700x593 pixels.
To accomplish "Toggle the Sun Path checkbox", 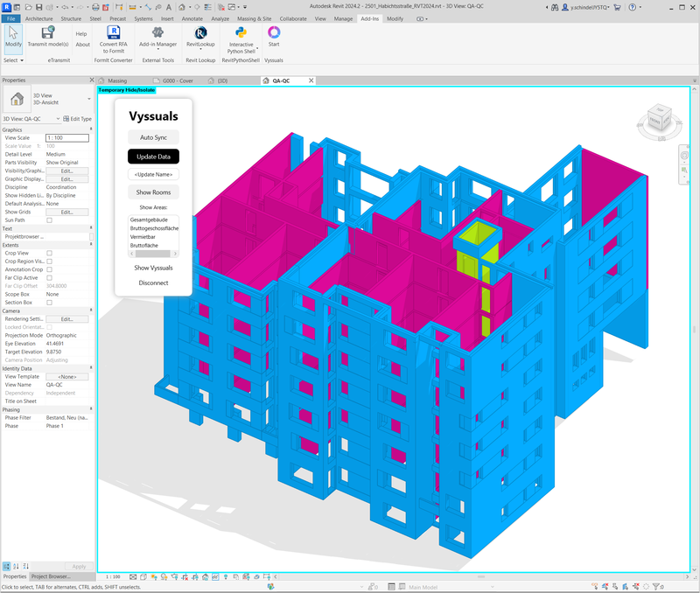I will pos(50,220).
